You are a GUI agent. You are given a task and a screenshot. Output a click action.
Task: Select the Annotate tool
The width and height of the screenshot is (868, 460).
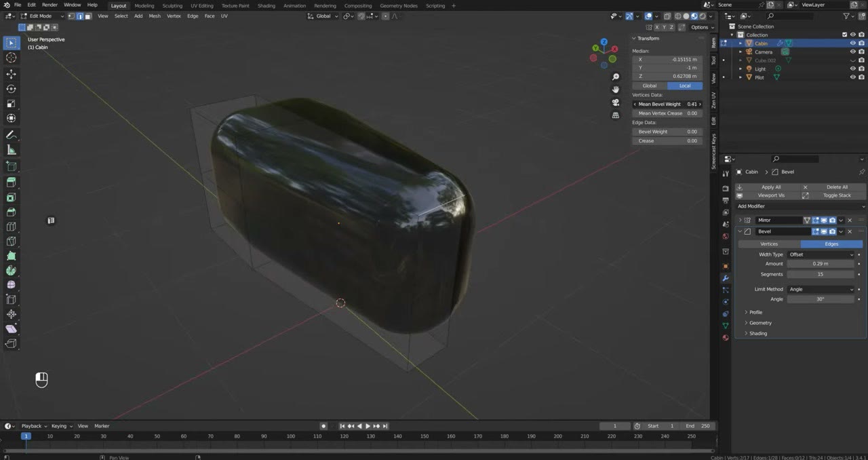pos(11,135)
